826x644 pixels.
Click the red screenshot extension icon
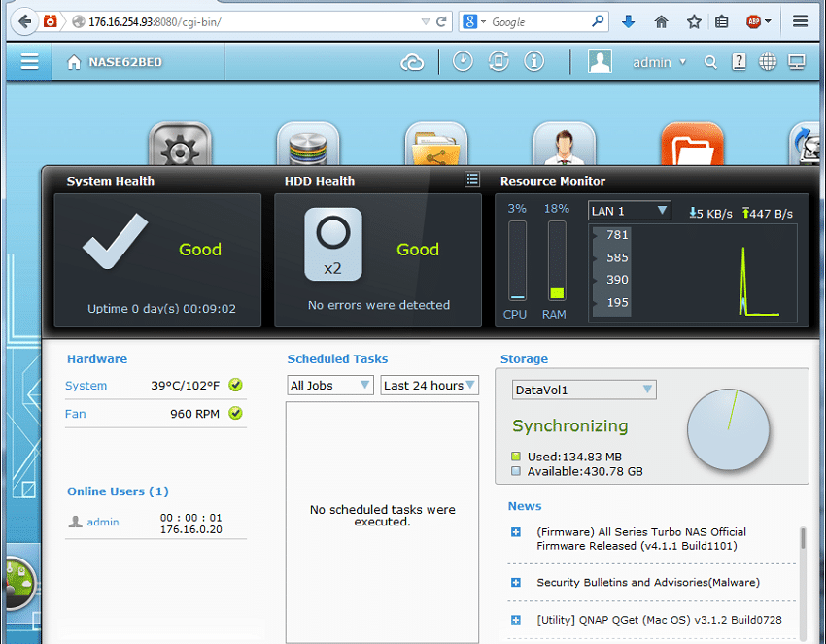click(50, 21)
